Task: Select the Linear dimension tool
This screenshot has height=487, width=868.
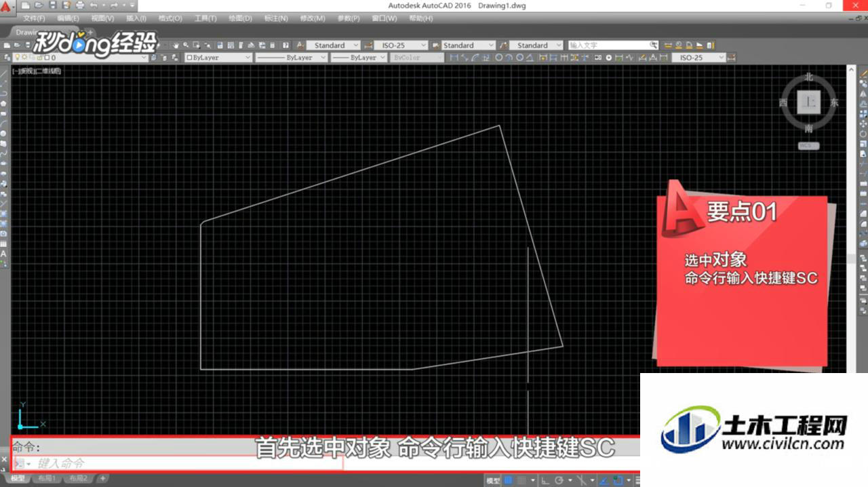Action: tap(453, 58)
